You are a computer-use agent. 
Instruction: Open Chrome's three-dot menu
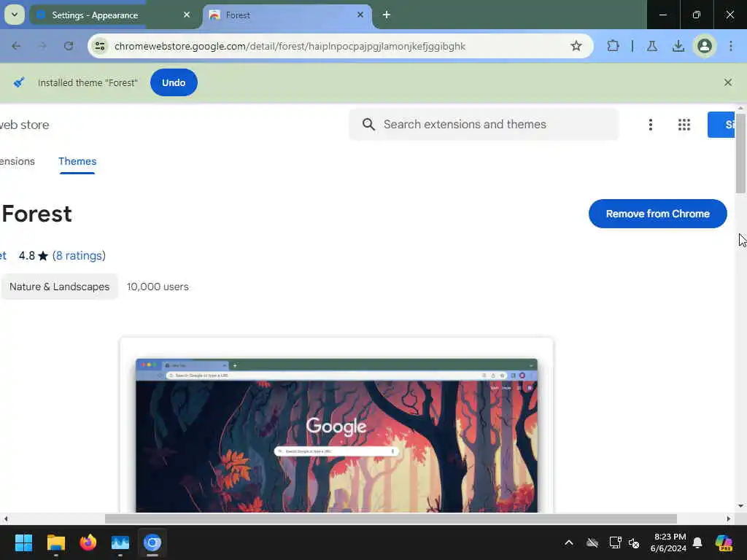pyautogui.click(x=731, y=46)
